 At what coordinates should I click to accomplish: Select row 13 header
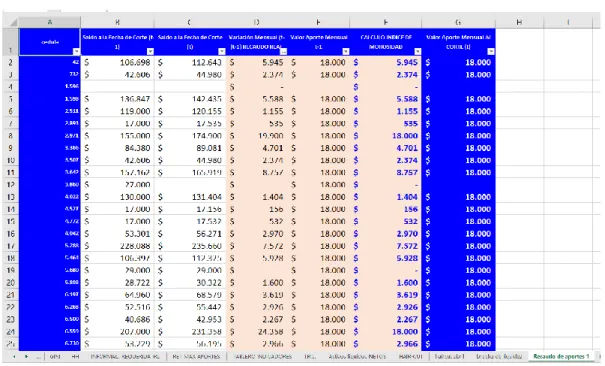click(x=11, y=197)
